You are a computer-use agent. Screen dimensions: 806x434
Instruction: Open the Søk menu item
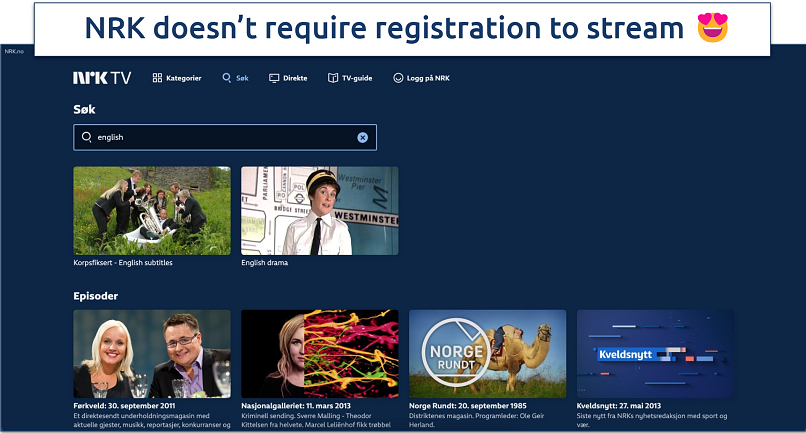pyautogui.click(x=235, y=78)
